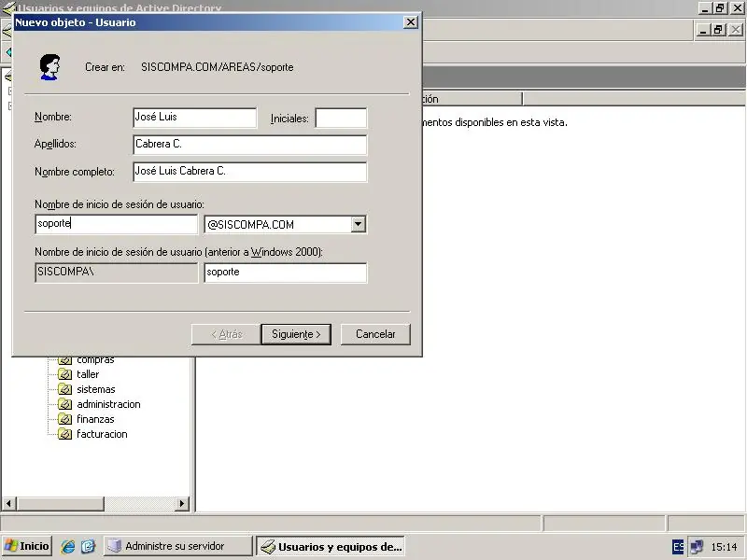Open the Inicio start menu
Screen dimensions: 747x560
27,546
